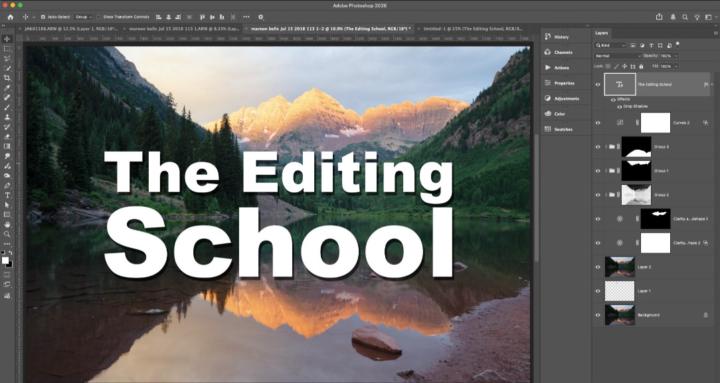Select the Zoom tool
This screenshot has width=720, height=383.
tap(7, 234)
